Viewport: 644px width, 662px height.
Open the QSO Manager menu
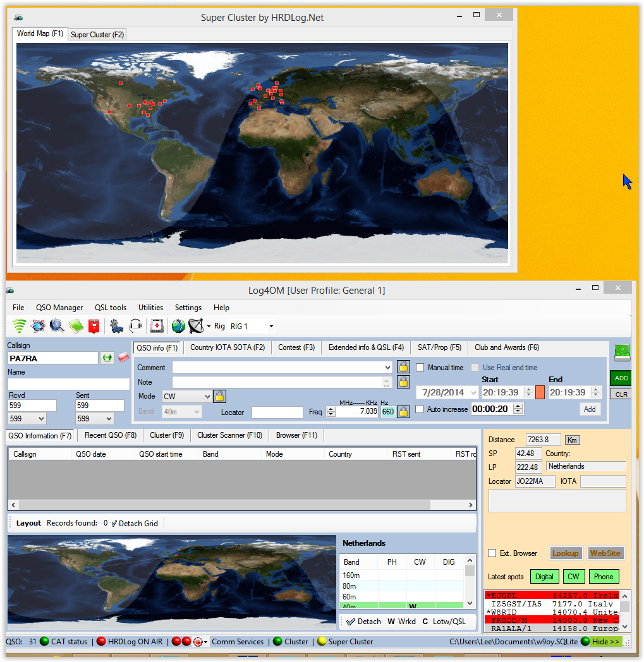point(59,308)
